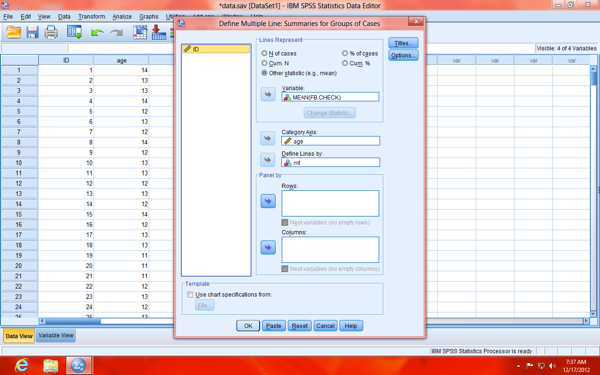Open a data document via folder icon
This screenshot has height=375, width=600.
(x=13, y=32)
